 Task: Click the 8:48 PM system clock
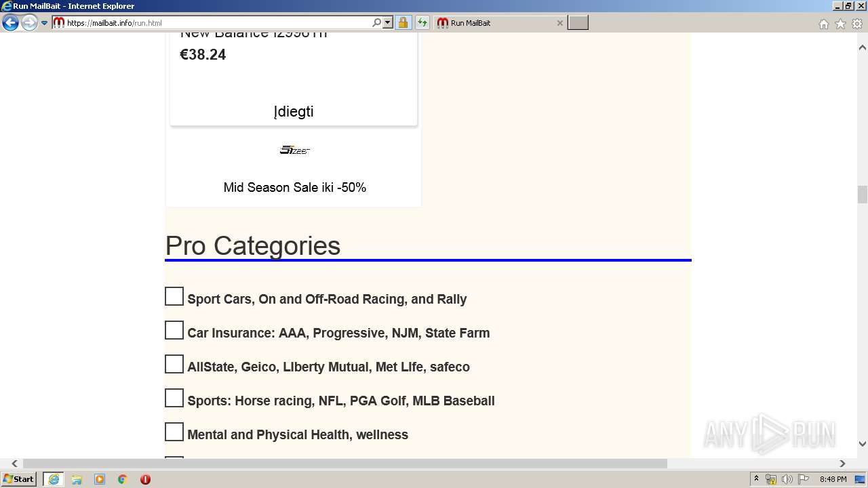pyautogui.click(x=833, y=479)
